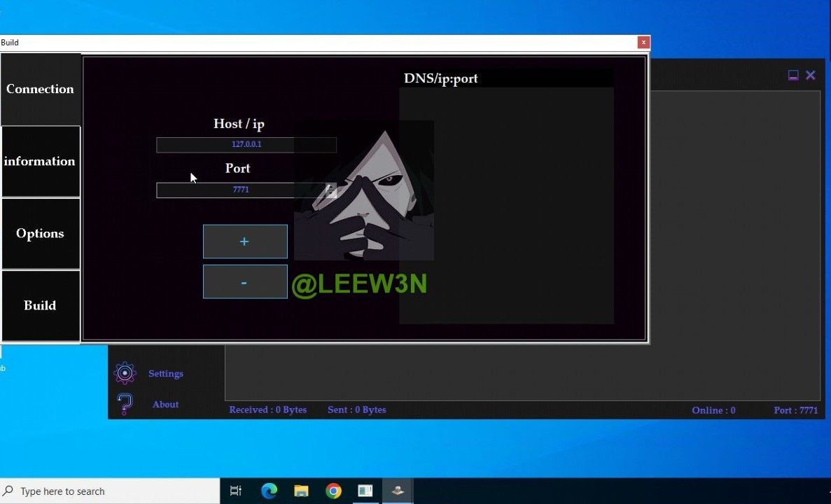831x504 pixels.
Task: Select the Options tab
Action: point(40,234)
